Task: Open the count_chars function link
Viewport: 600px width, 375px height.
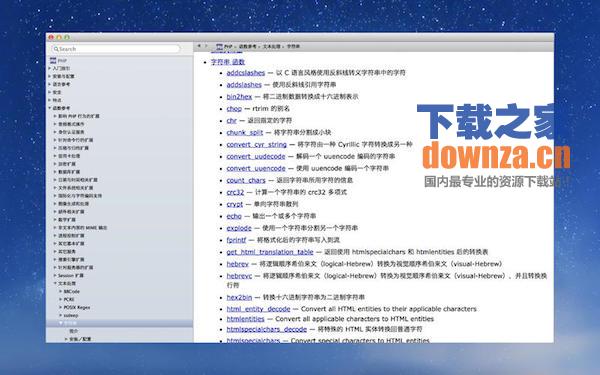Action: [x=246, y=180]
